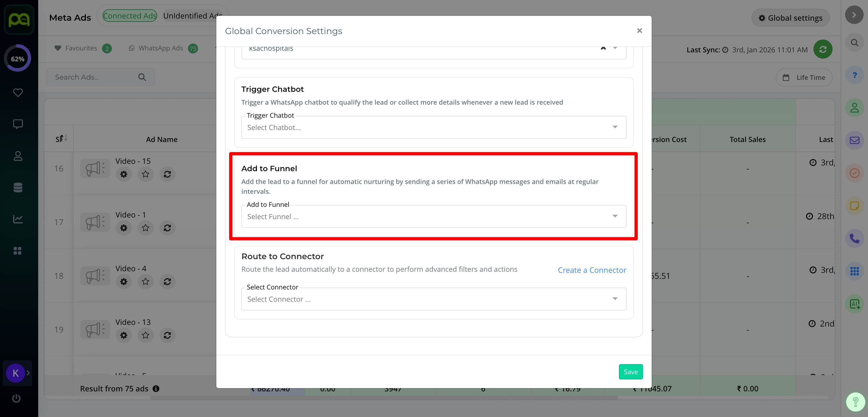Image resolution: width=868 pixels, height=417 pixels.
Task: Star the Video - 4 ad as favourite
Action: click(146, 282)
